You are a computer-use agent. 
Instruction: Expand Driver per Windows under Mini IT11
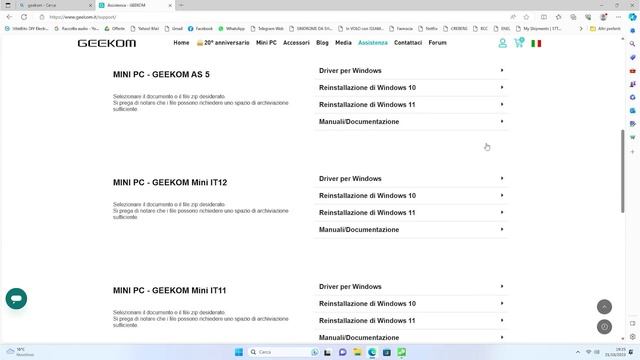pos(411,287)
